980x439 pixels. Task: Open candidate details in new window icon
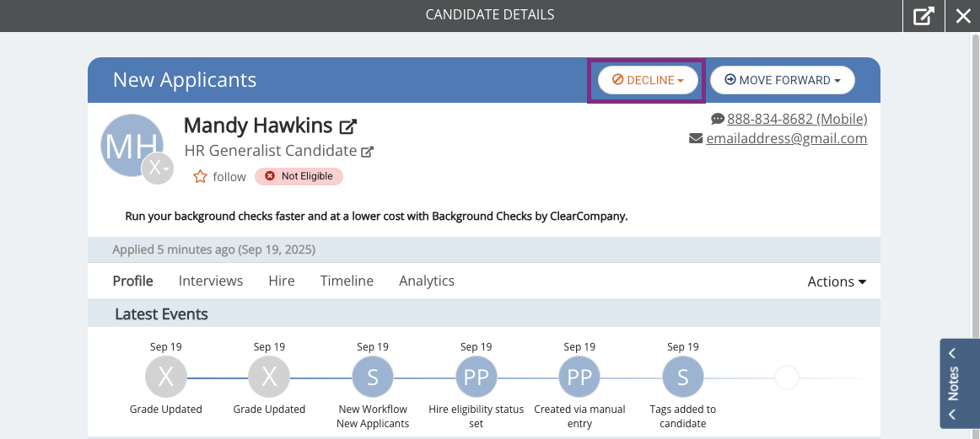coord(923,16)
